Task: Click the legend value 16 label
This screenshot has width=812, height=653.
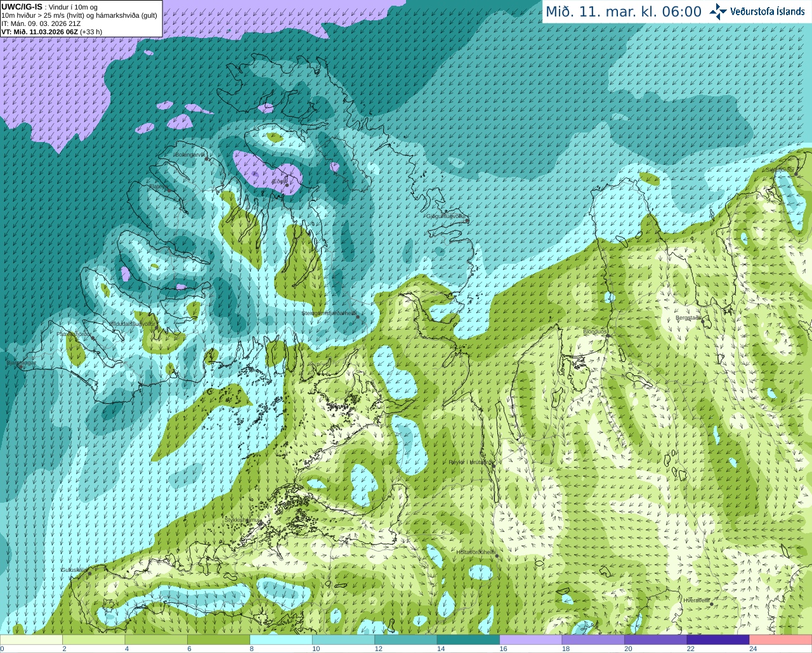Action: point(503,649)
